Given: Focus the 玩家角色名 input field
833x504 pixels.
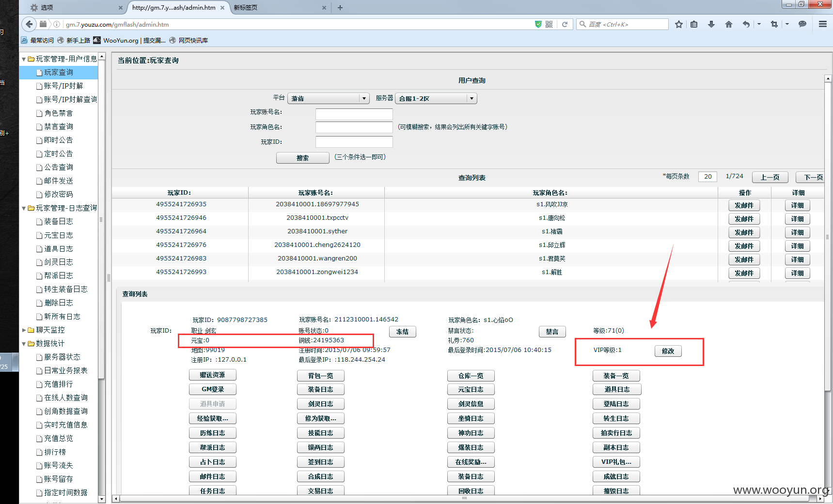Looking at the screenshot, I should point(354,127).
